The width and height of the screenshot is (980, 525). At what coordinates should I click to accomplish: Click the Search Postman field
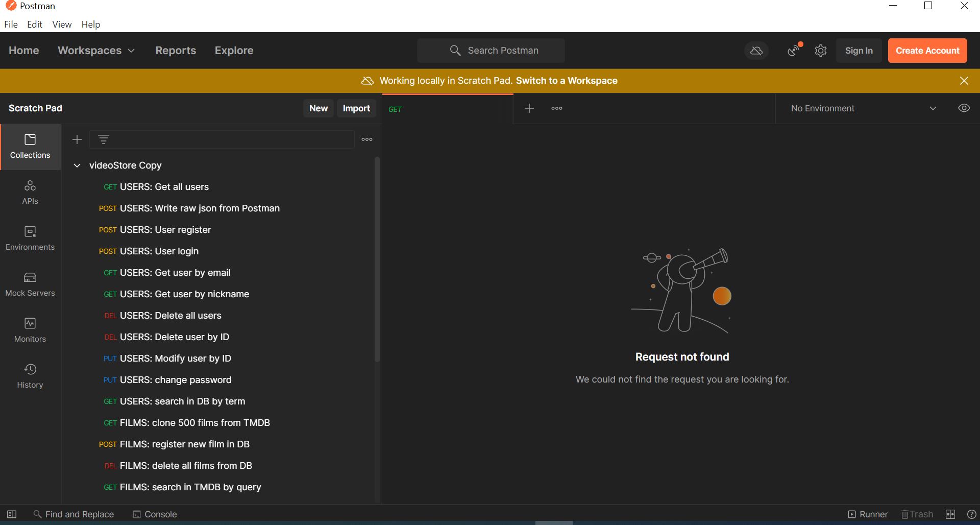(491, 51)
